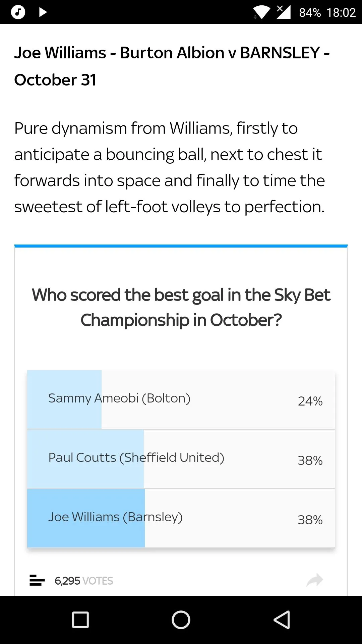Tap the share arrow icon in poll
Image resolution: width=362 pixels, height=644 pixels.
[314, 580]
